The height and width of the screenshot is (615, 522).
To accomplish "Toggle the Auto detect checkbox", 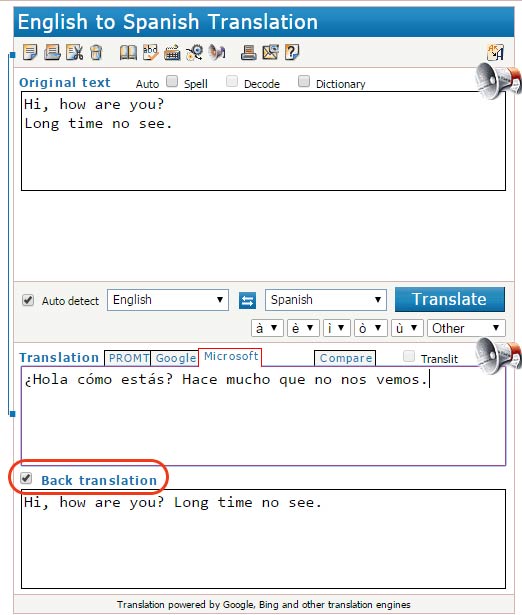I will (28, 300).
